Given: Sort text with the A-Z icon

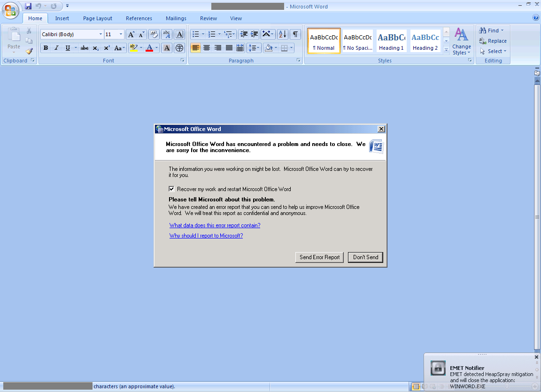Looking at the screenshot, I should coord(283,34).
